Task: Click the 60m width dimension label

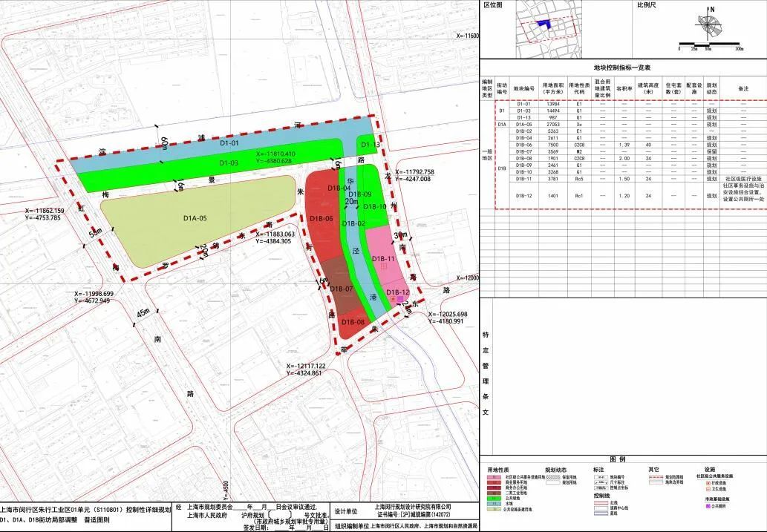Action: click(165, 144)
